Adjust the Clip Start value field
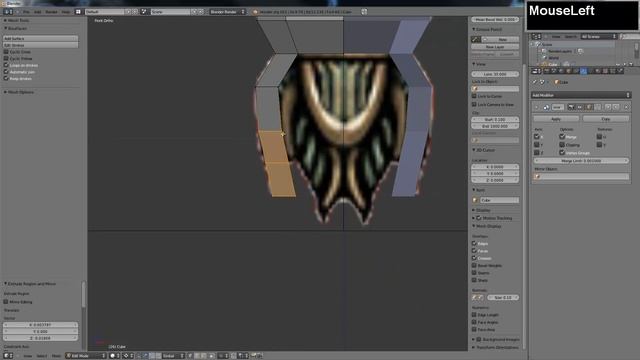640x360 pixels. [495, 120]
